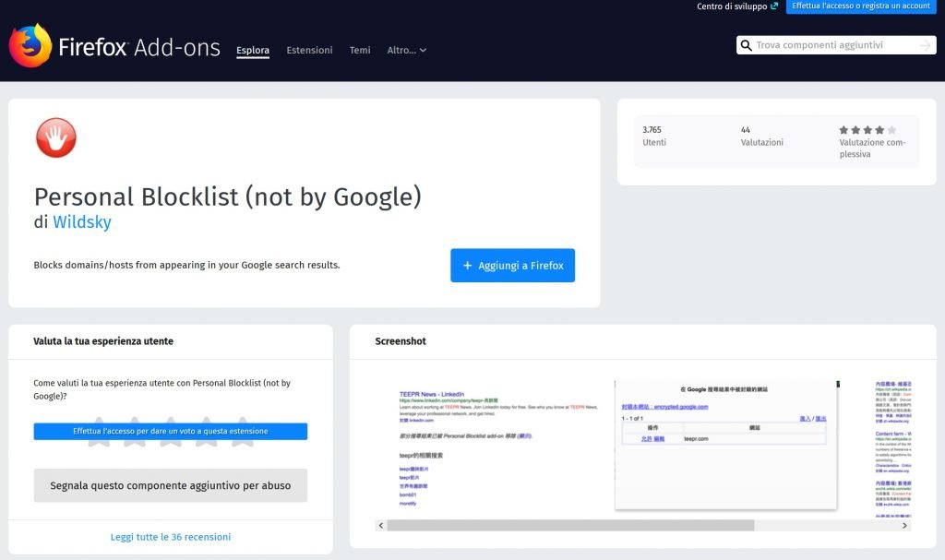Click the magnifier search icon
The width and height of the screenshot is (945, 560).
746,45
